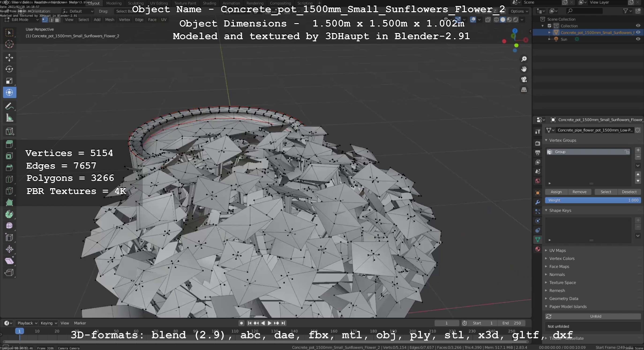
Task: Click the timeline play button
Action: pyautogui.click(x=270, y=323)
